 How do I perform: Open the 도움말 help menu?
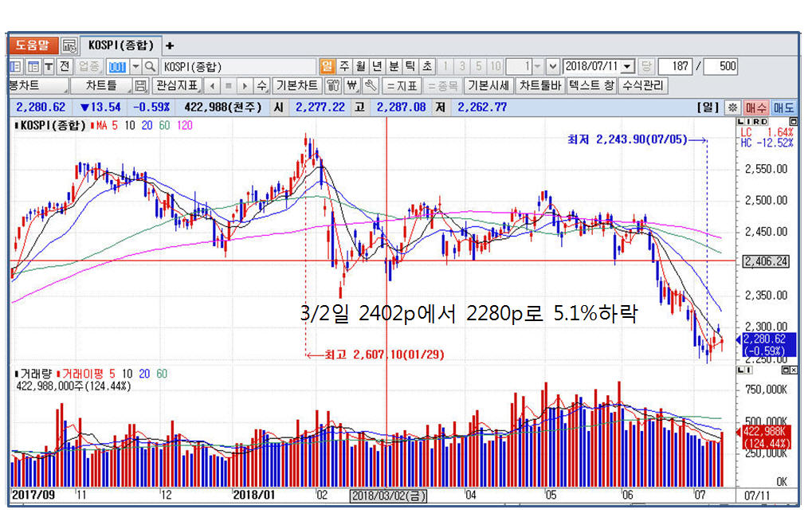tap(33, 45)
